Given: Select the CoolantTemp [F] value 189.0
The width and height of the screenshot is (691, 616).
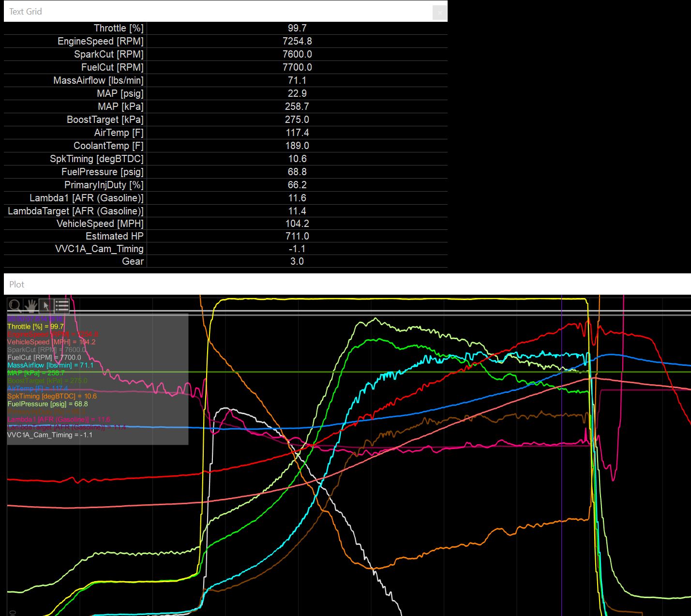Looking at the screenshot, I should [x=297, y=146].
